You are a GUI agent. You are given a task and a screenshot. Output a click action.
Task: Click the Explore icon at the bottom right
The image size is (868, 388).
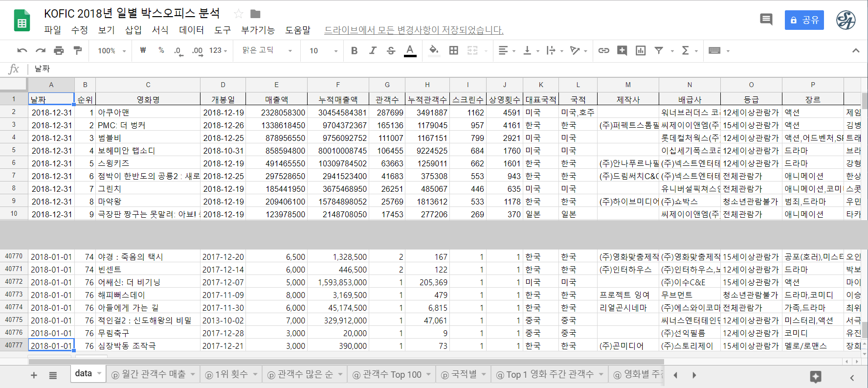[815, 376]
